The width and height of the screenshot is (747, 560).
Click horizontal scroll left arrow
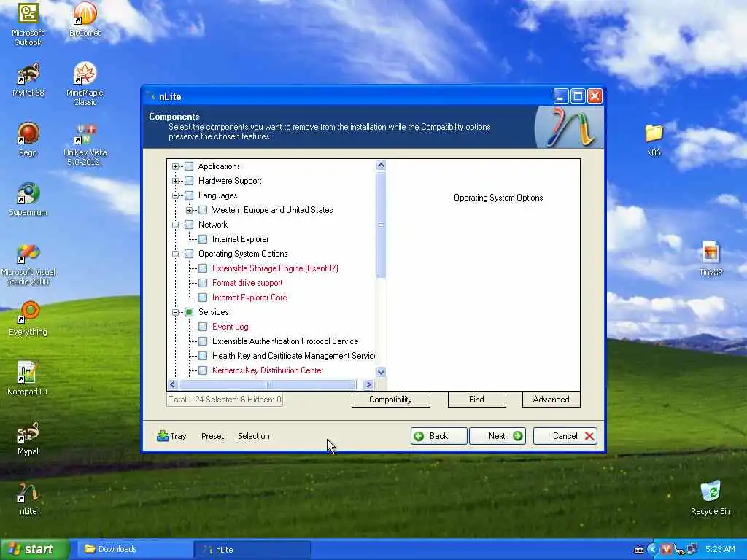point(172,384)
